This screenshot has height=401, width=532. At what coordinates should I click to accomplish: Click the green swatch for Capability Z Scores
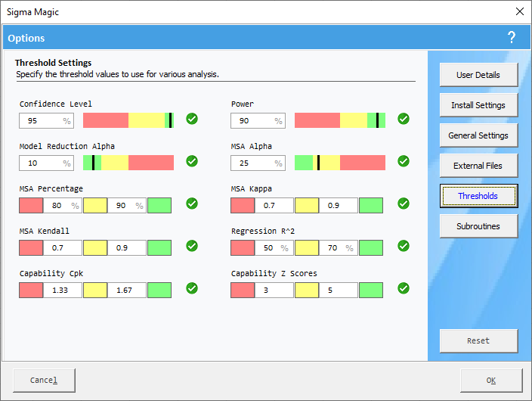[370, 290]
